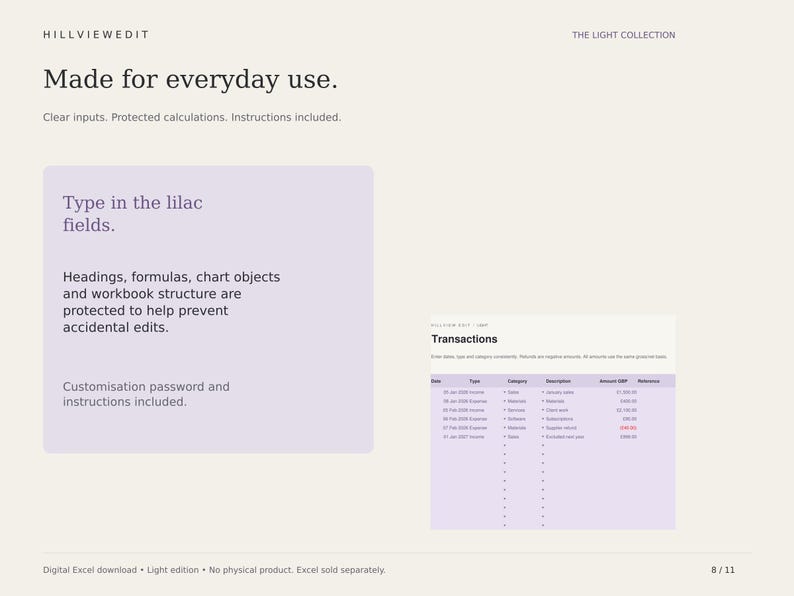The height and width of the screenshot is (596, 794).
Task: Open description dropdown for Subscriptions
Action: tap(543, 419)
